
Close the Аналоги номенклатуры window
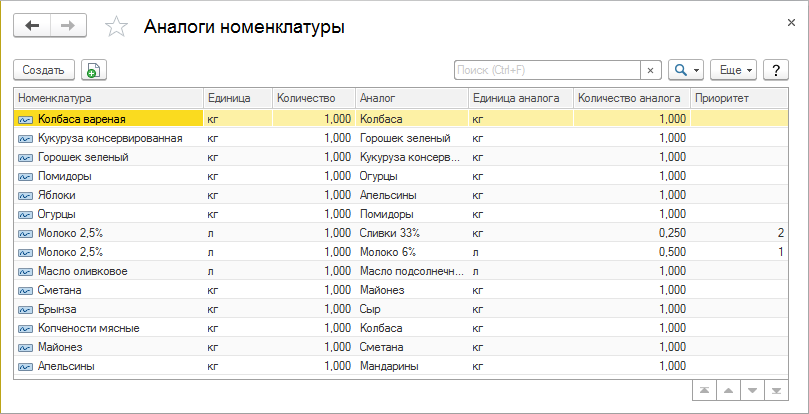(x=792, y=21)
